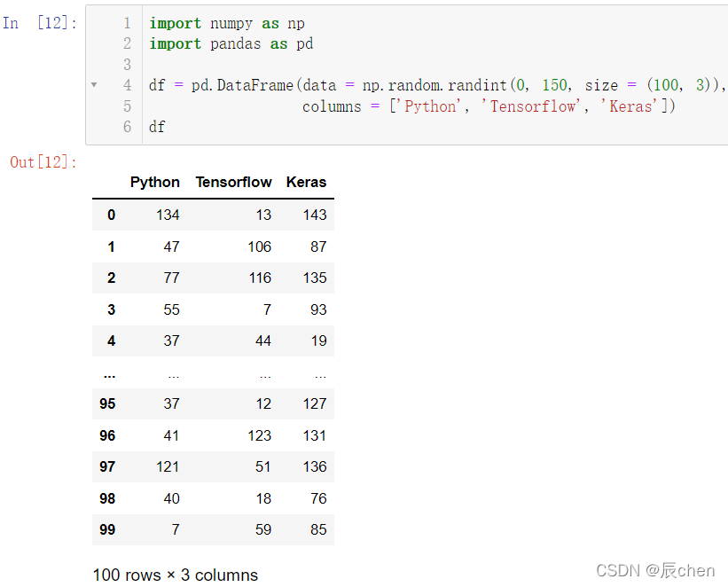
Task: Click the row index 95 label
Action: (x=107, y=403)
